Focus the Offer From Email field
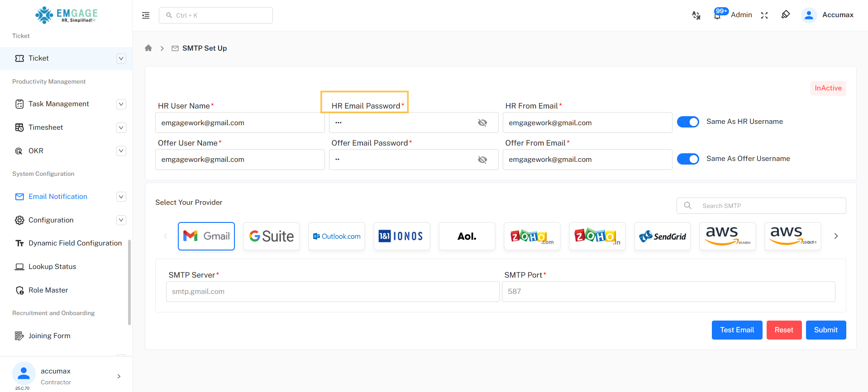The height and width of the screenshot is (392, 868). tap(587, 160)
